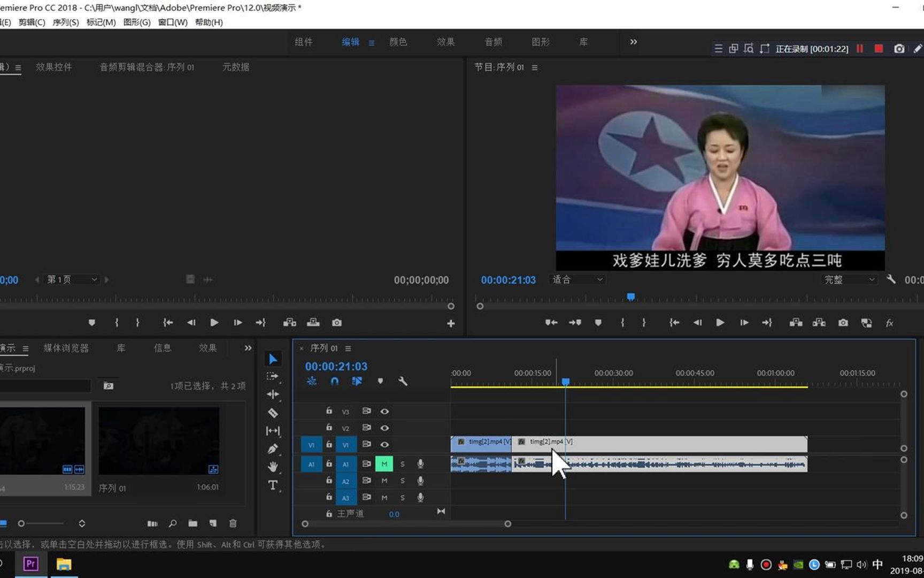Click Extract button in program monitor
This screenshot has height=578, width=924.
pos(819,323)
